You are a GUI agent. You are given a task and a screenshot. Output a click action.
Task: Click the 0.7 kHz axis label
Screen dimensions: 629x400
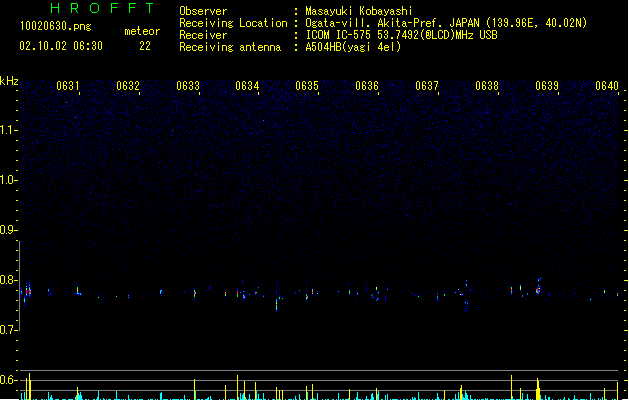[x=8, y=330]
